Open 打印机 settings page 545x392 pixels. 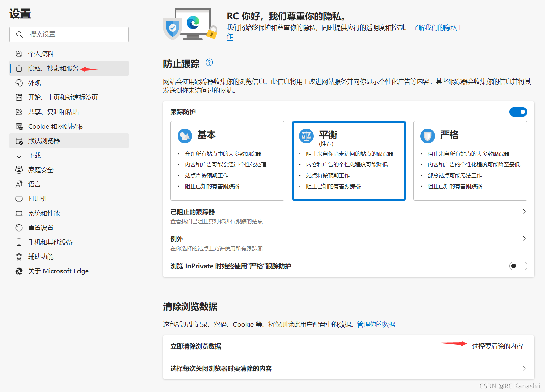69,199
